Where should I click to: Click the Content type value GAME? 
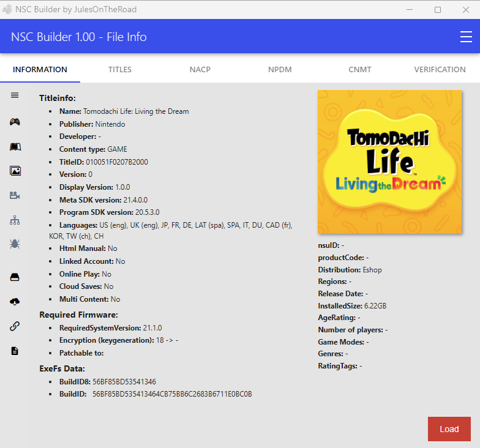[x=117, y=149]
